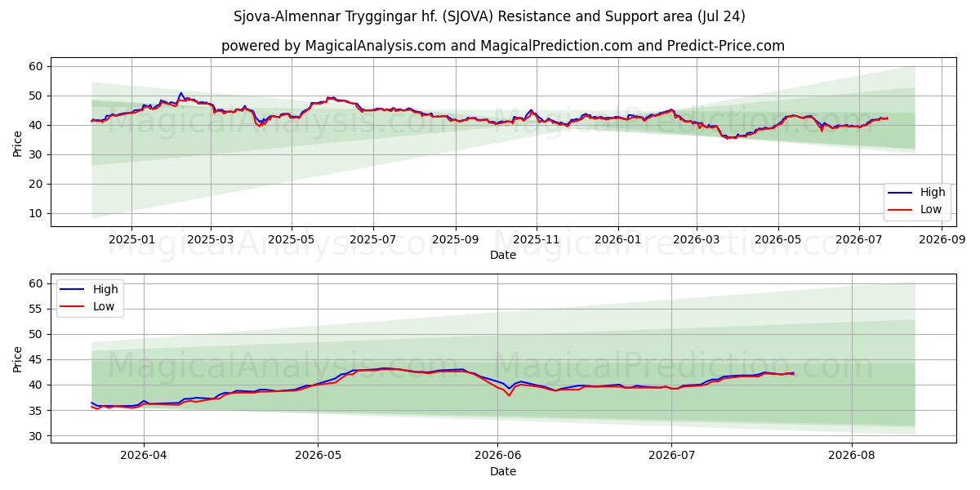The image size is (980, 490).
Task: Click the 'Price' label of the top chart
Action: pos(17,142)
